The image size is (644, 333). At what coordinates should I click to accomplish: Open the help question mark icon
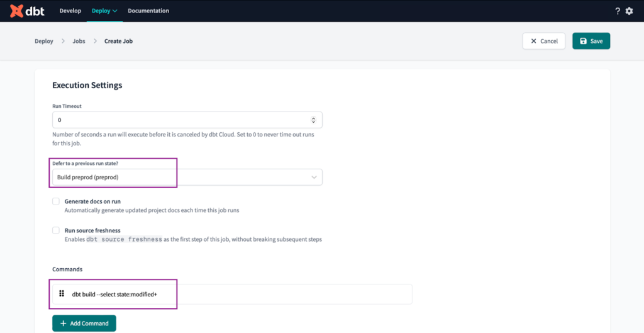(618, 11)
